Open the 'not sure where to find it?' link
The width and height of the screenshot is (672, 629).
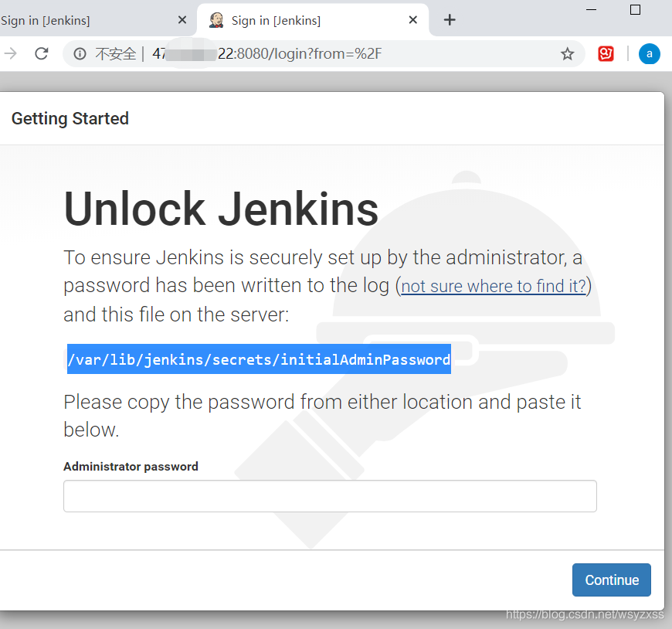493,286
